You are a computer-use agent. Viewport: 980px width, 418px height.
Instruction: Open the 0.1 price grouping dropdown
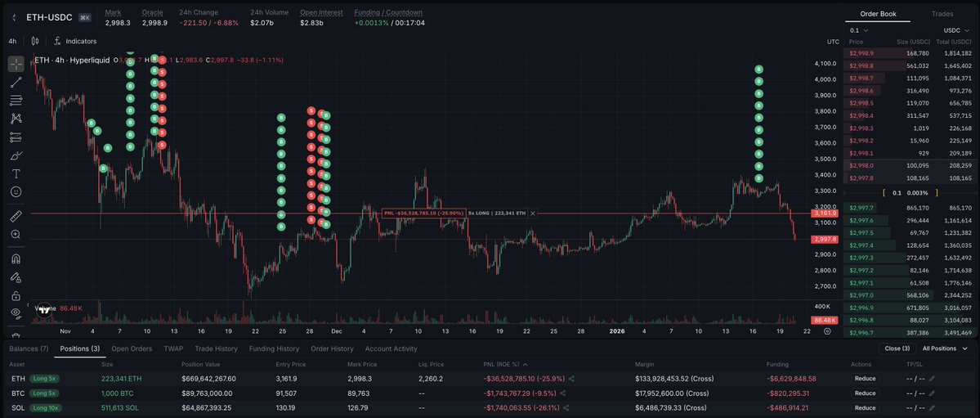(859, 30)
